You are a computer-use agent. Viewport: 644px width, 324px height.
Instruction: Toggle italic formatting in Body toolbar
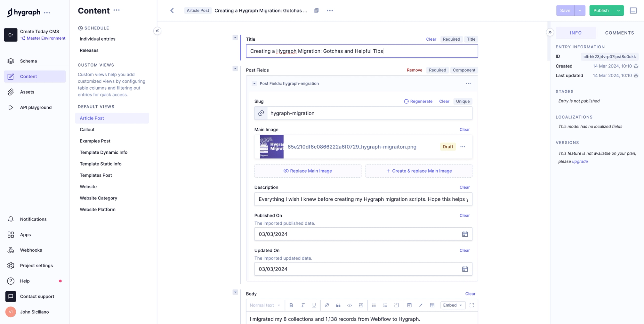(x=303, y=305)
